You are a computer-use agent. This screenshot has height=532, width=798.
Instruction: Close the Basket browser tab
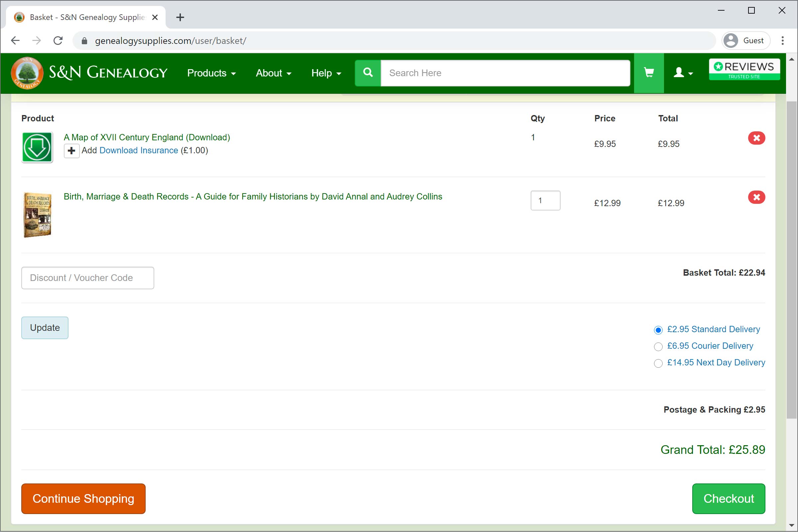tap(155, 17)
